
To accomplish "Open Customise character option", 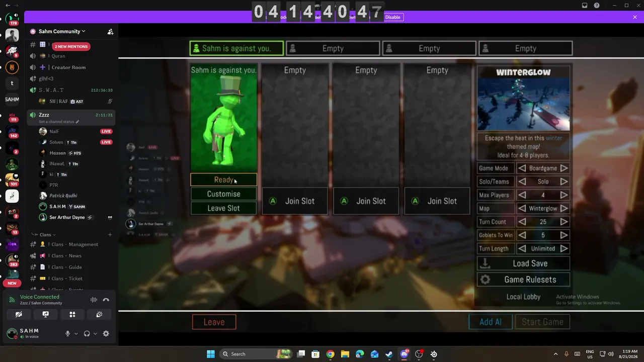I will 223,194.
